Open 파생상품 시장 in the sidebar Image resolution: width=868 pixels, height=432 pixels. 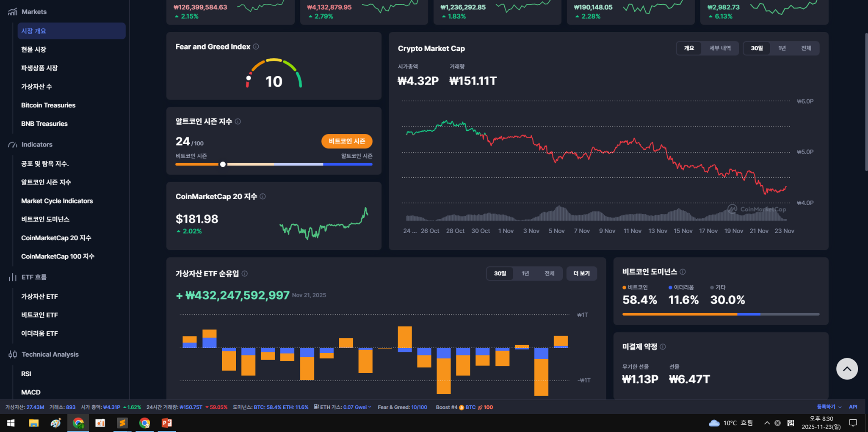[39, 68]
